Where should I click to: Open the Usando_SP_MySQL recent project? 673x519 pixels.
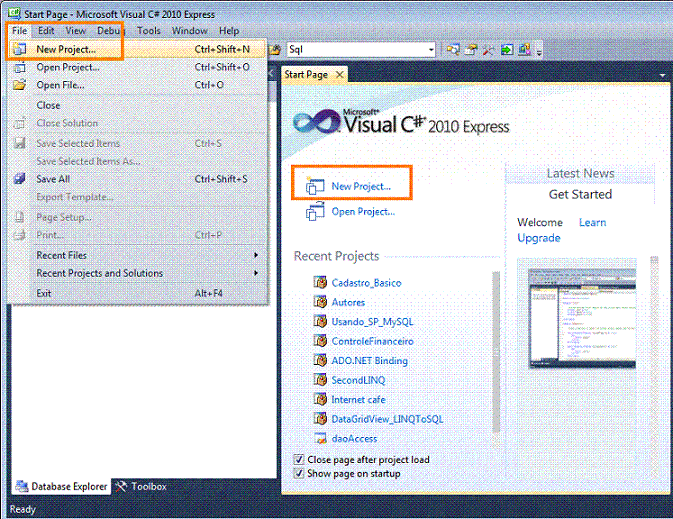tap(372, 322)
